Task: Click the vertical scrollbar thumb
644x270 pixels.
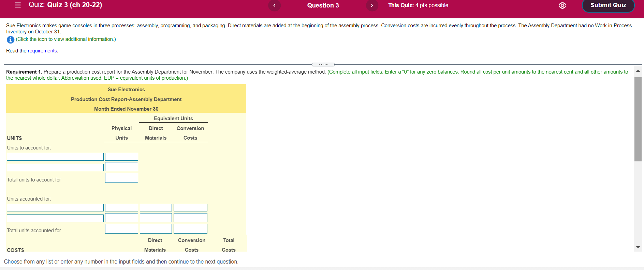Action: pos(638,119)
